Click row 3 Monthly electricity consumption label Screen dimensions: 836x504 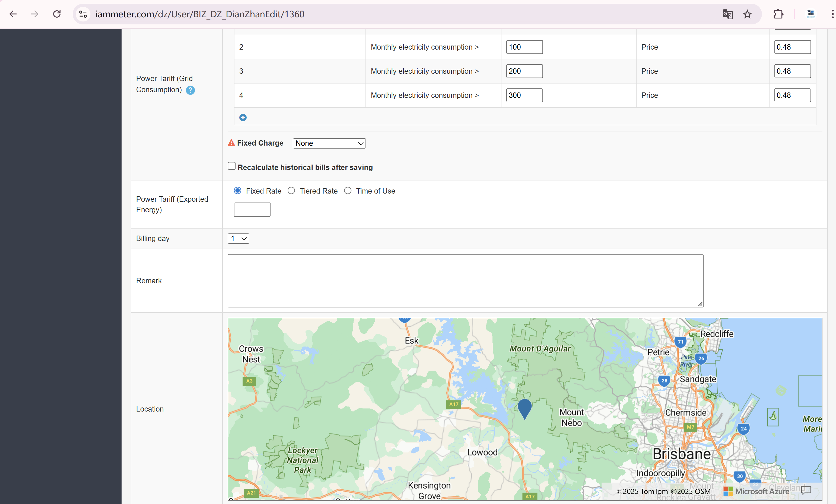[424, 71]
